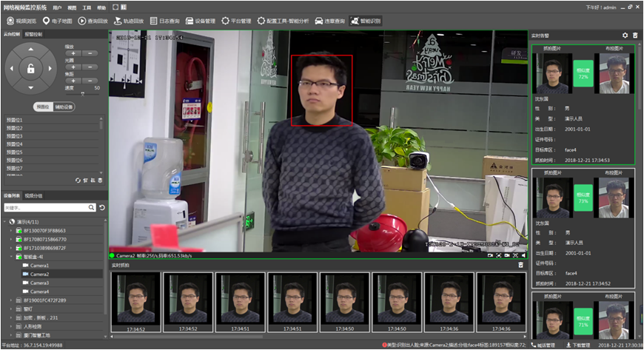The width and height of the screenshot is (644, 350).
Task: Switch to 设备列表 device list tab
Action: pyautogui.click(x=12, y=195)
